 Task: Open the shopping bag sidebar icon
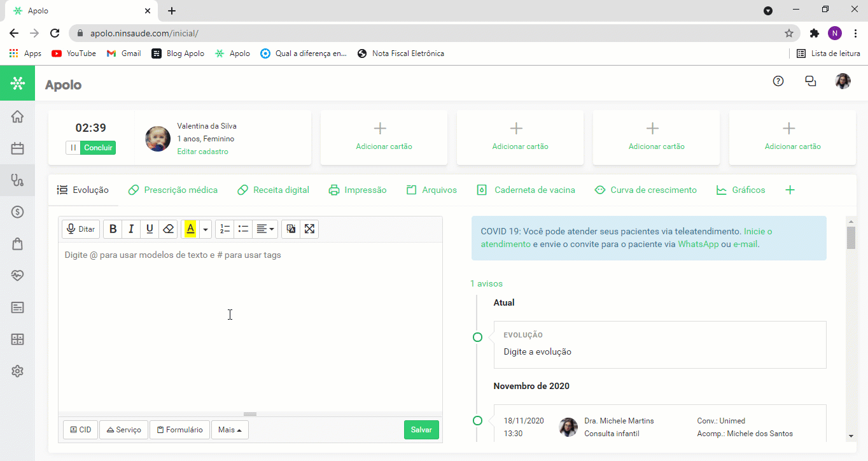tap(17, 244)
